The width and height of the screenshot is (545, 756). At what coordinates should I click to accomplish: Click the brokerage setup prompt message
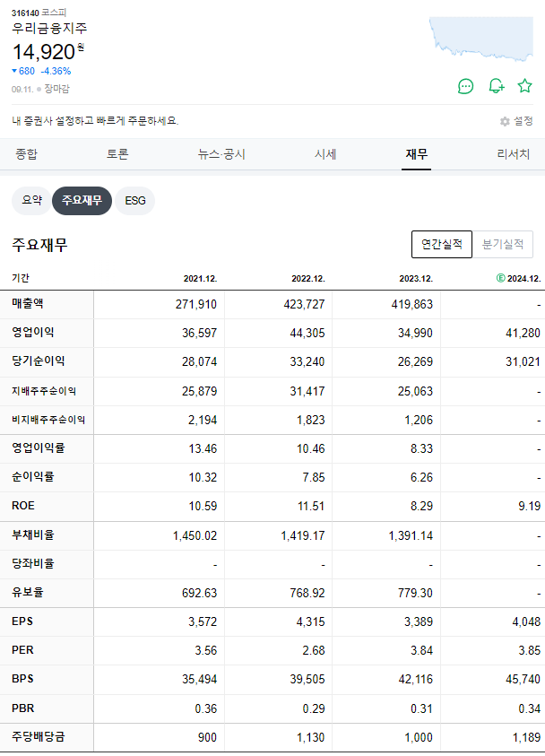pos(95,121)
